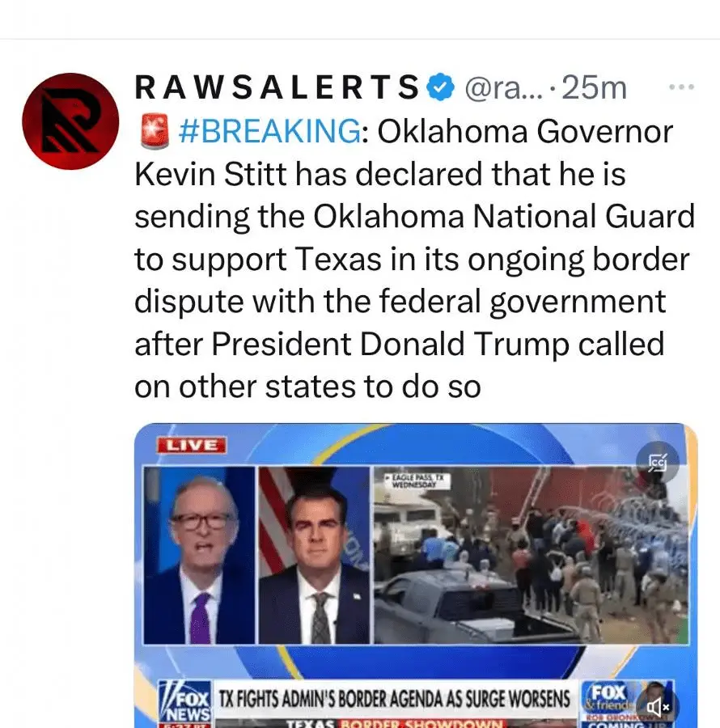
Task: Open the RAWSALERTS profile avatar
Action: [70, 121]
